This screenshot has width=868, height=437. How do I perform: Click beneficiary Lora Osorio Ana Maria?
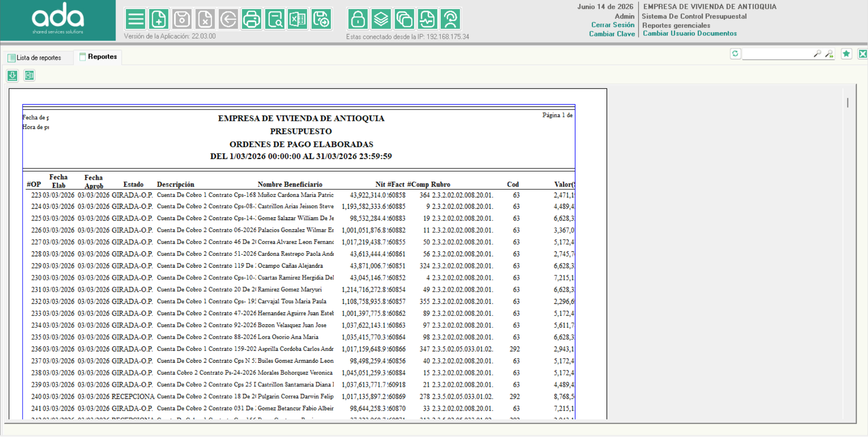tap(288, 337)
